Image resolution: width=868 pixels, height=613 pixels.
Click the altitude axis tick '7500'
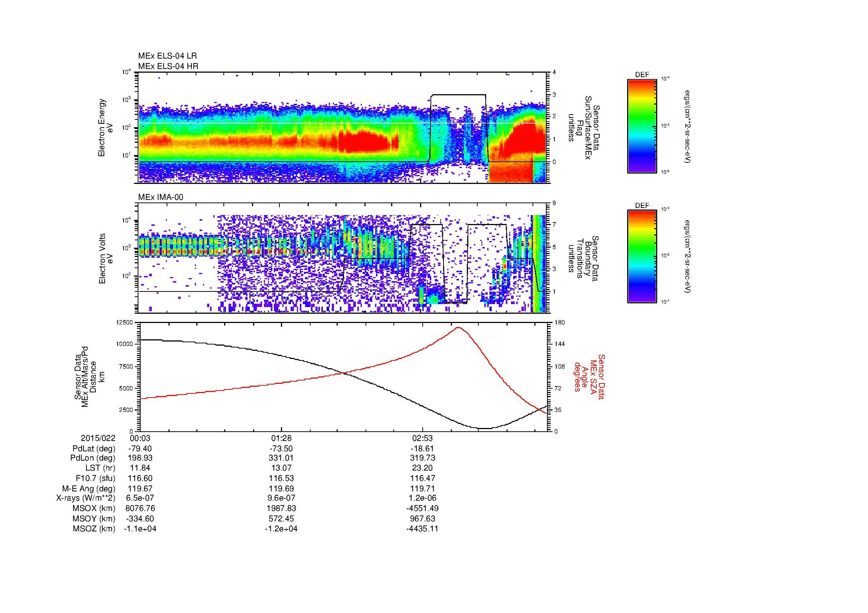pos(126,366)
